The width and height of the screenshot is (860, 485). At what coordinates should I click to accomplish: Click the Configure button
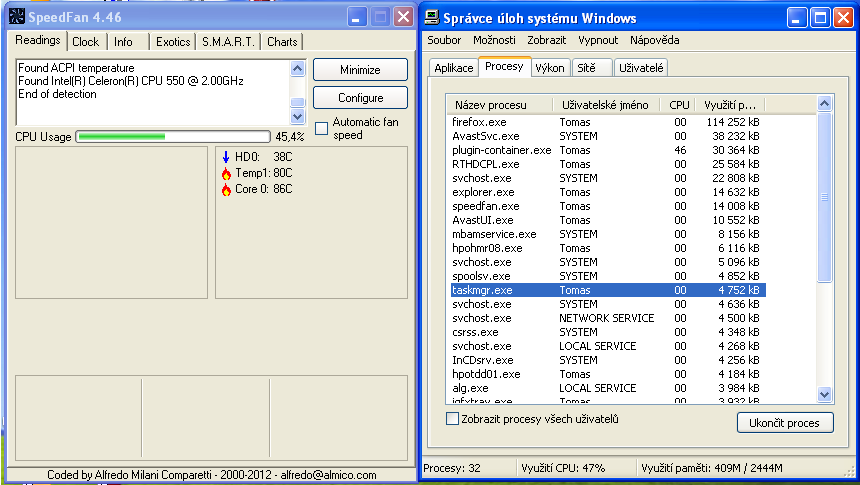pyautogui.click(x=360, y=98)
